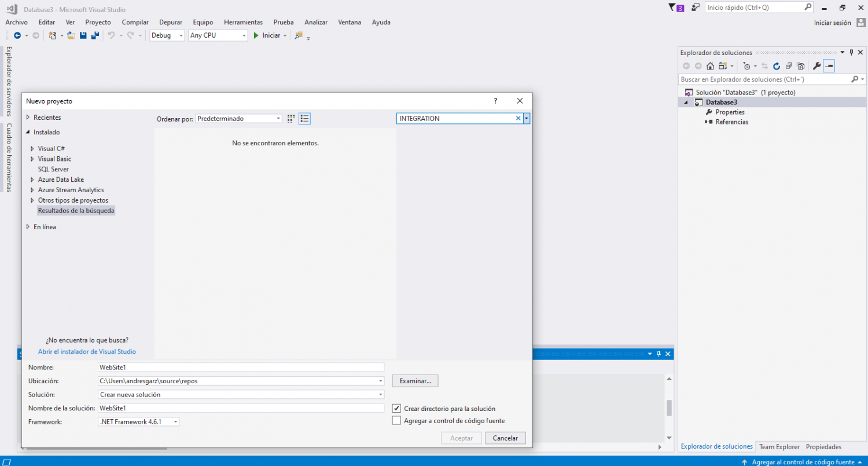Open the Explorador de servidores side tab
Screen dimensions: 868x466
coord(9,82)
